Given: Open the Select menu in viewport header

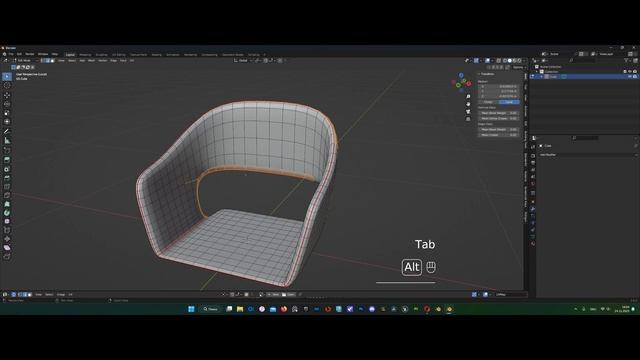Looking at the screenshot, I should [x=72, y=60].
